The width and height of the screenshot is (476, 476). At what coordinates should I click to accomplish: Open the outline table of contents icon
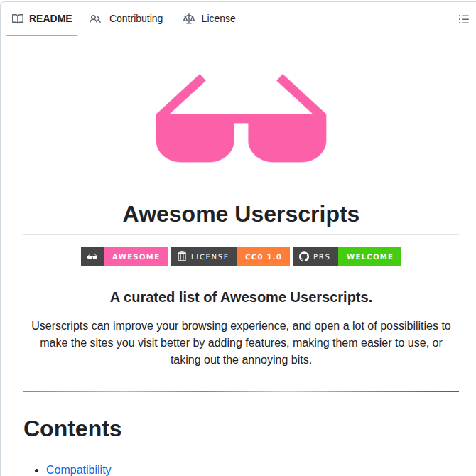point(463,19)
